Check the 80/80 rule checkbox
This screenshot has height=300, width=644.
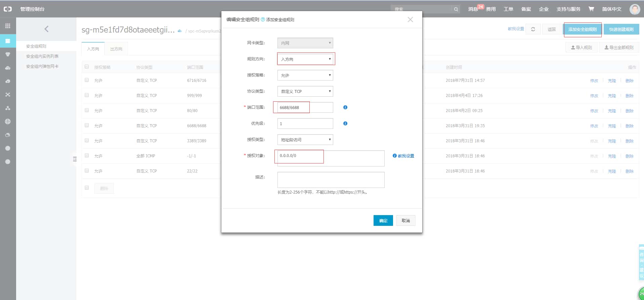coord(87,110)
